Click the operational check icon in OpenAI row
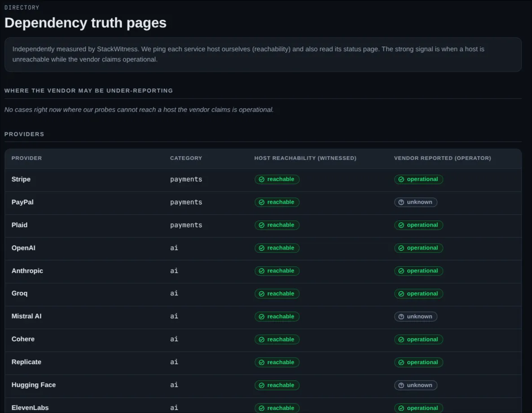Screen dimensions: 532x413 pyautogui.click(x=401, y=248)
